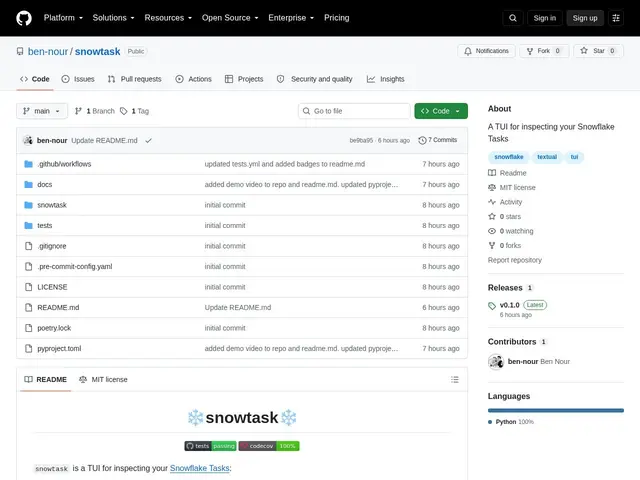Image resolution: width=640 pixels, height=480 pixels.
Task: Select the MIT license tab
Action: [x=103, y=380]
